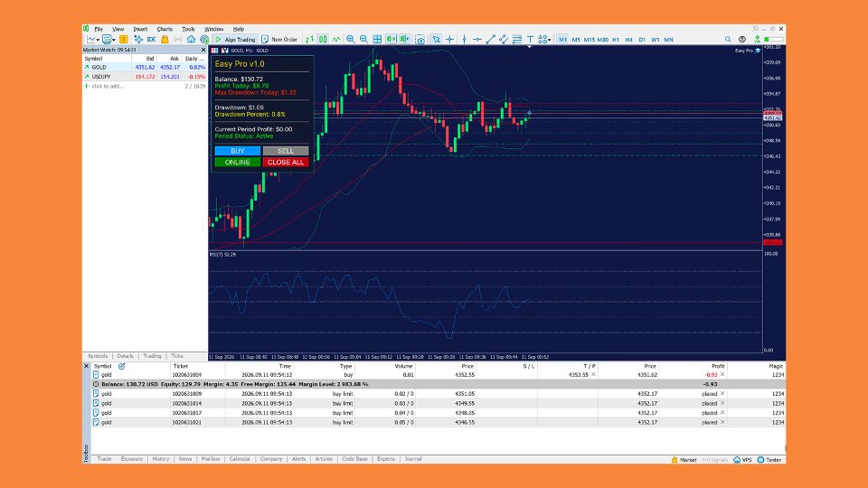
Task: Select line chart display icon
Action: (x=336, y=39)
